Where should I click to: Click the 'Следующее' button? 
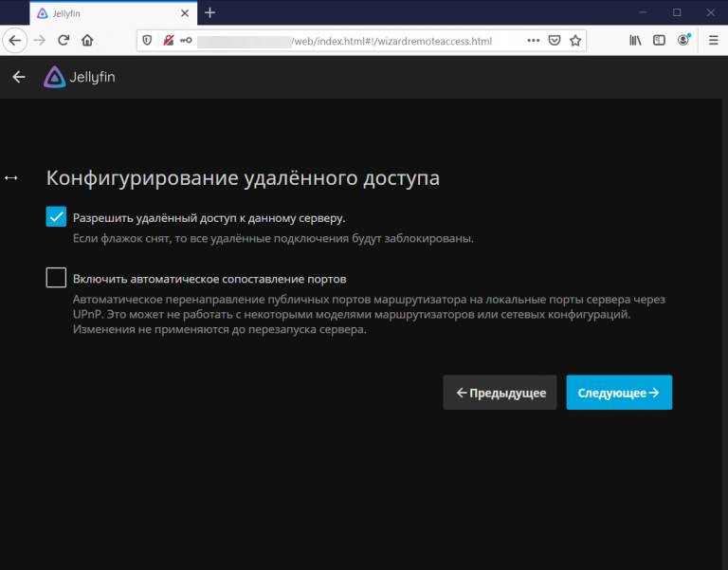tap(619, 393)
